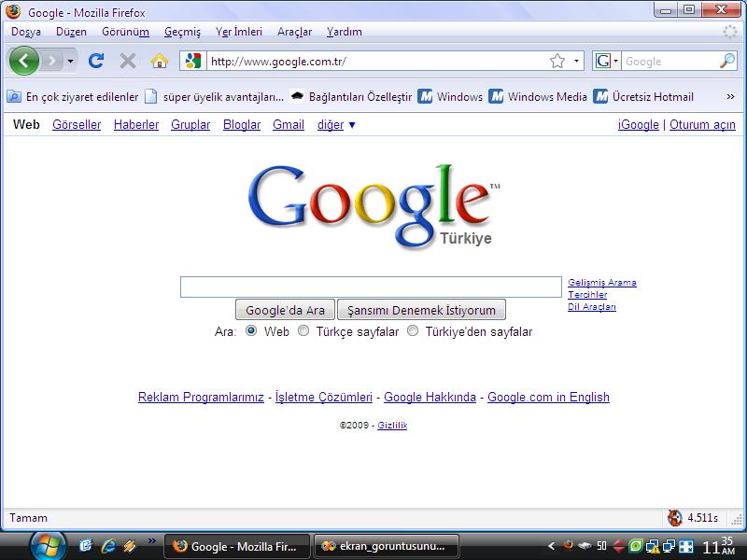Click the status bar add-on icon beside 4.511s
Viewport: 747px width, 560px height.
tap(674, 518)
